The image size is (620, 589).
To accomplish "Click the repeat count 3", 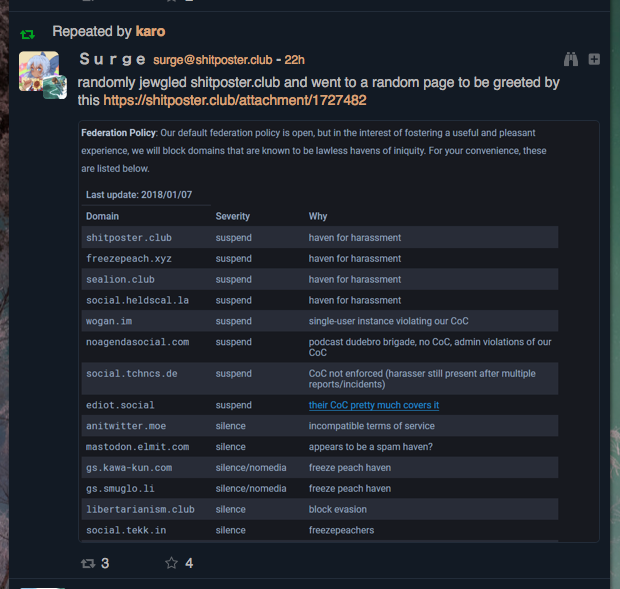I will [x=105, y=563].
